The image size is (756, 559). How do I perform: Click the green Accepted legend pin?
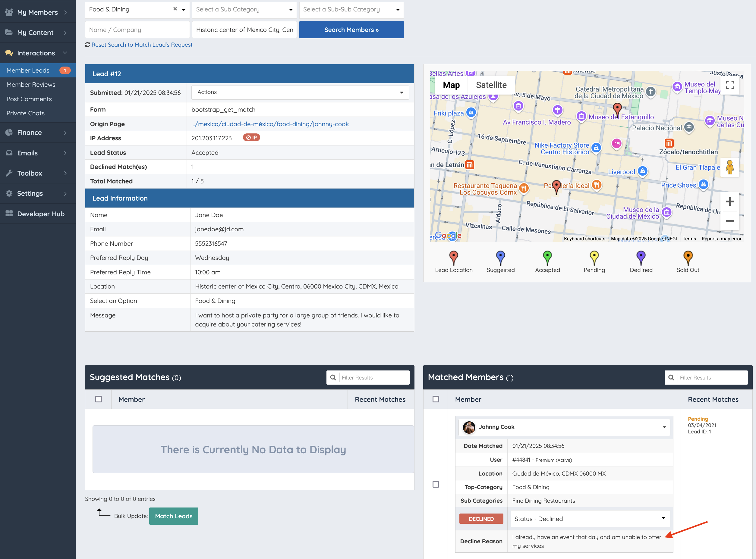547,258
